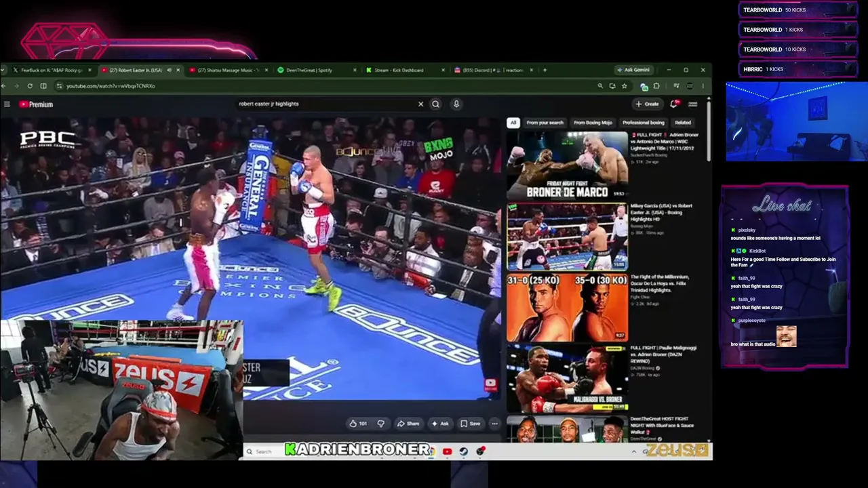Viewport: 868px width, 488px height.
Task: Like the video with thumbs-up button
Action: 358,424
